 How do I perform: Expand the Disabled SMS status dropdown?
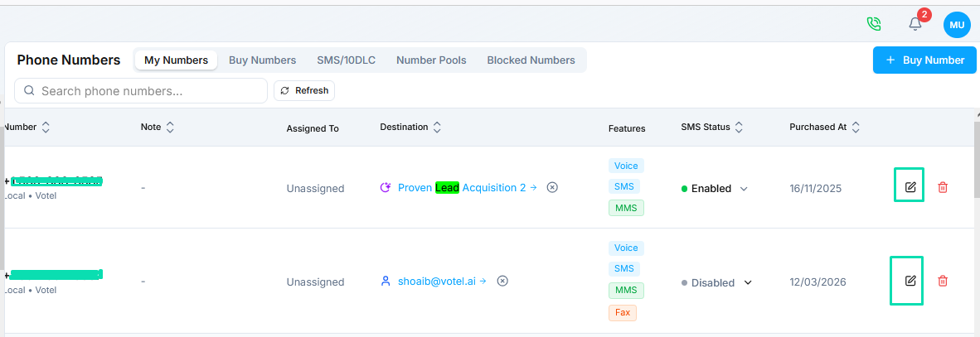748,282
